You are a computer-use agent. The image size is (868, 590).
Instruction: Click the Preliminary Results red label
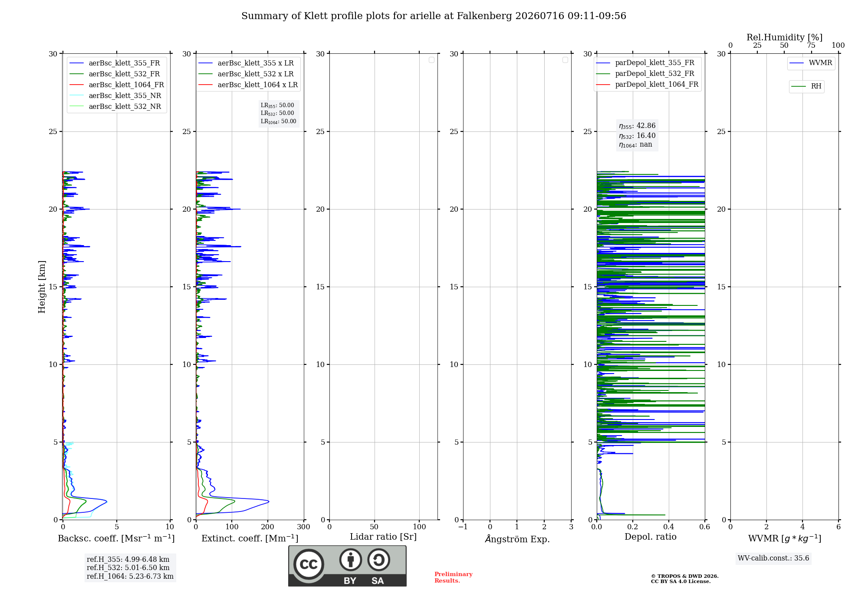point(453,577)
